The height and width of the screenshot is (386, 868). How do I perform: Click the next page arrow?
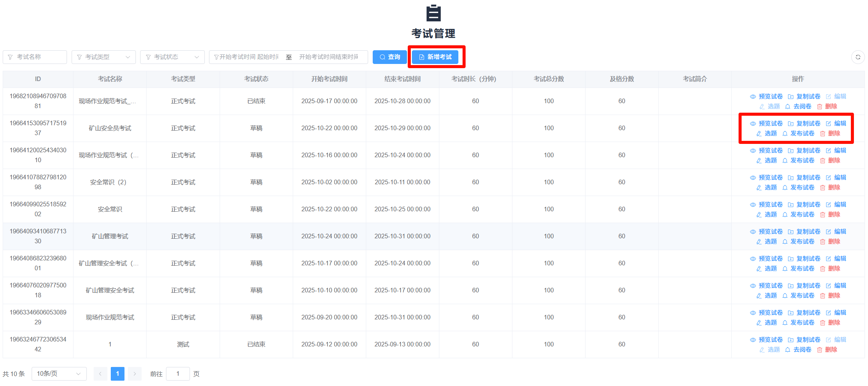pos(134,374)
